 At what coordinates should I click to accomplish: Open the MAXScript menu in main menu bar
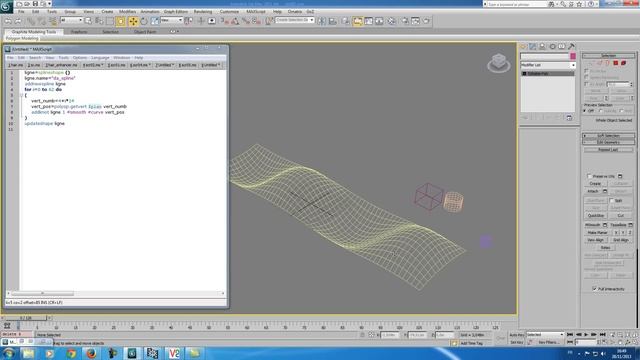click(x=256, y=12)
